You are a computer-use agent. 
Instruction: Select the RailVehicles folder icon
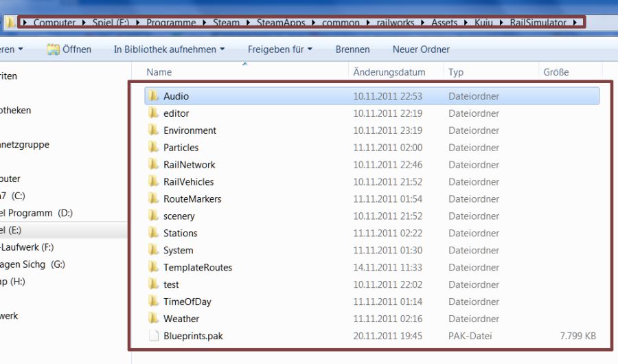pyautogui.click(x=153, y=182)
